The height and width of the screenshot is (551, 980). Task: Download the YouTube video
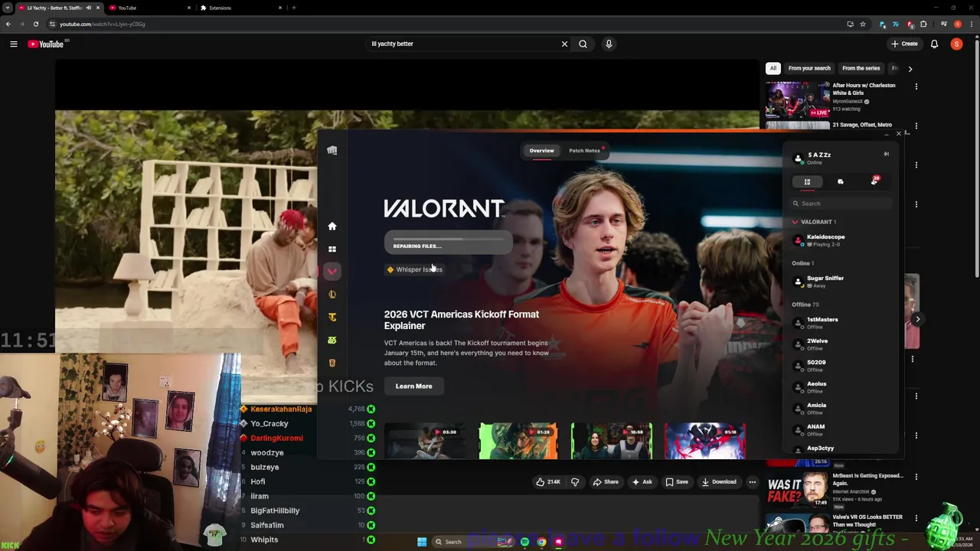pyautogui.click(x=719, y=482)
